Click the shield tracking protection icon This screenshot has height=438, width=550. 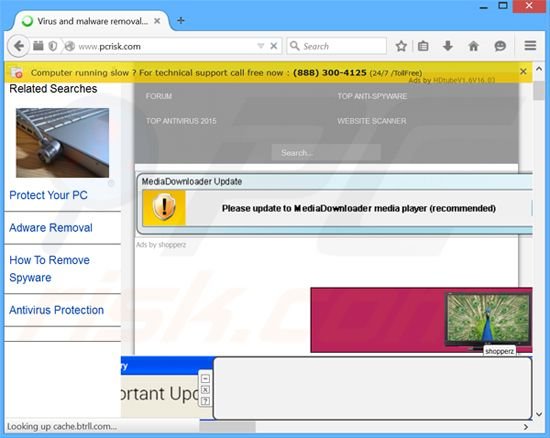pos(53,46)
